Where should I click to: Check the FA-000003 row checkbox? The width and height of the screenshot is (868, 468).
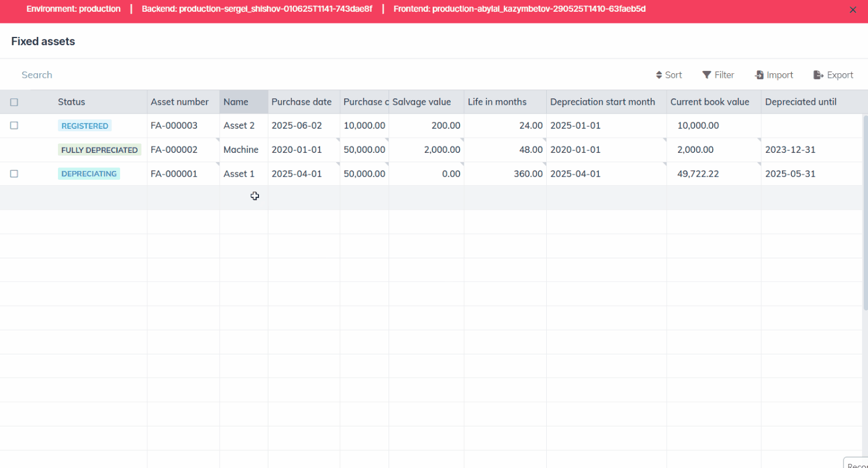14,125
